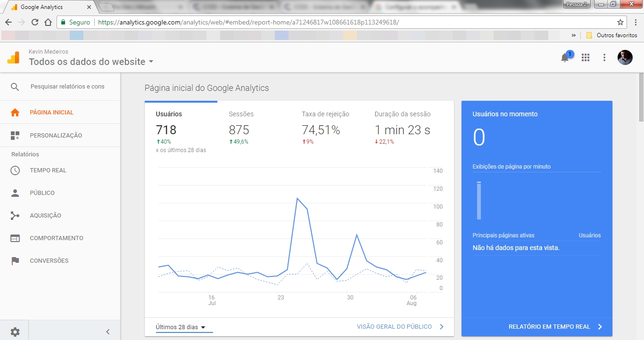
Task: Click the Usuários no momento heading
Action: point(505,114)
